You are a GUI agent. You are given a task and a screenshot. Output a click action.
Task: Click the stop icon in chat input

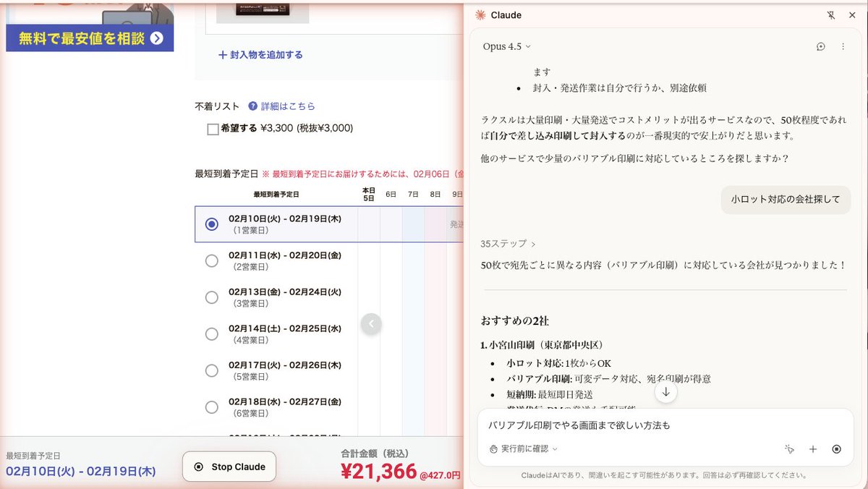[x=837, y=449]
